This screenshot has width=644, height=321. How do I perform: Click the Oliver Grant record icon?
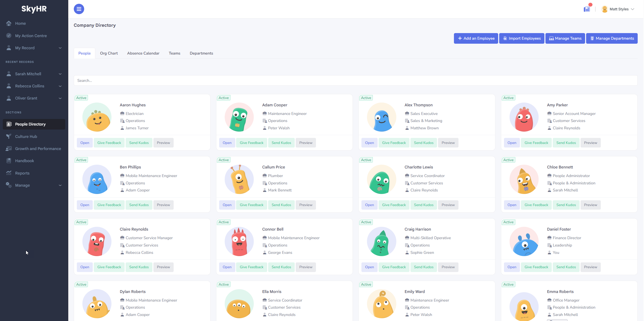point(9,98)
